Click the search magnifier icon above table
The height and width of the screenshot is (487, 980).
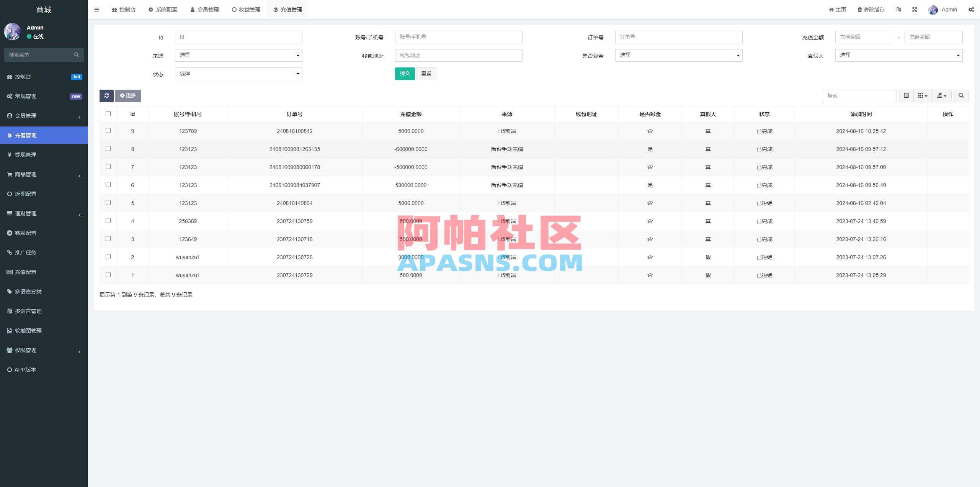pyautogui.click(x=961, y=96)
